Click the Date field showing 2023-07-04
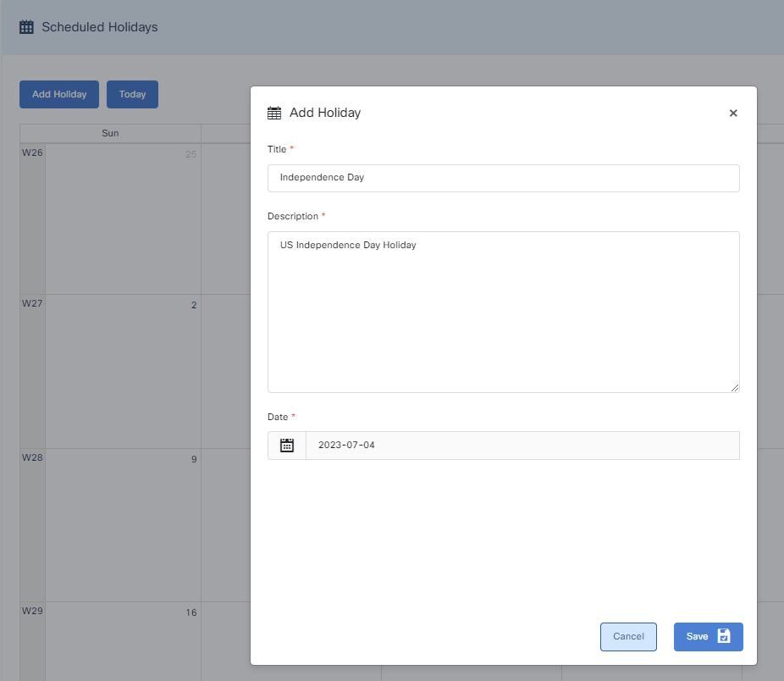The height and width of the screenshot is (681, 784). point(522,446)
